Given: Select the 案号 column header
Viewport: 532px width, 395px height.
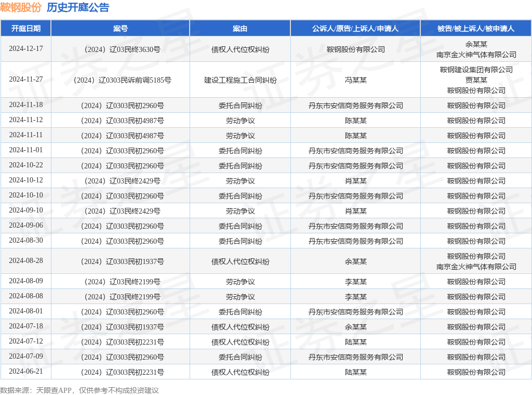Looking at the screenshot, I should [121, 29].
